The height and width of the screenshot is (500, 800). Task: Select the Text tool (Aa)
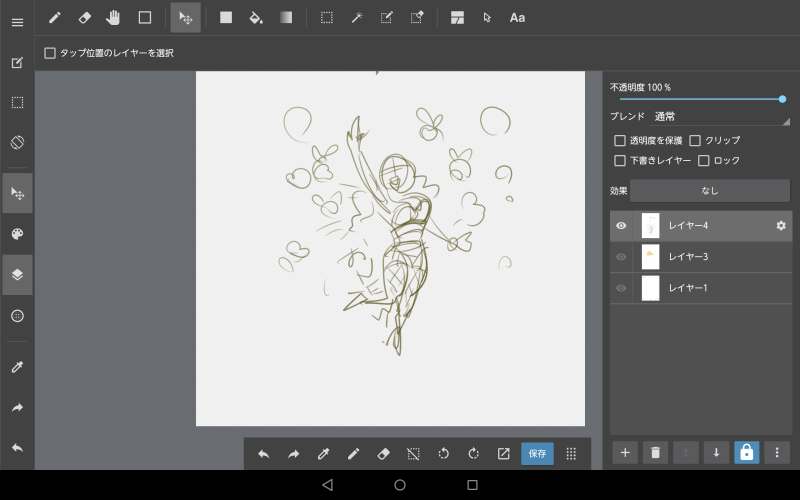(x=517, y=17)
